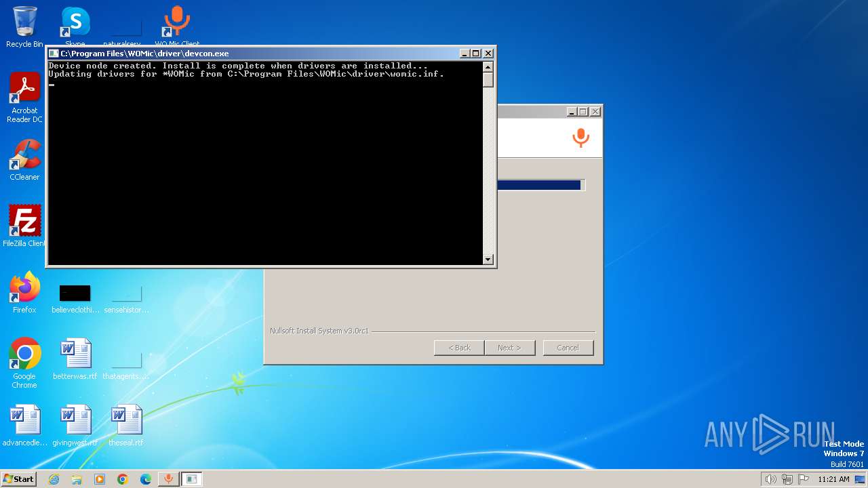Open the sensehistor... desktop file
This screenshot has width=868, height=488.
coord(126,298)
